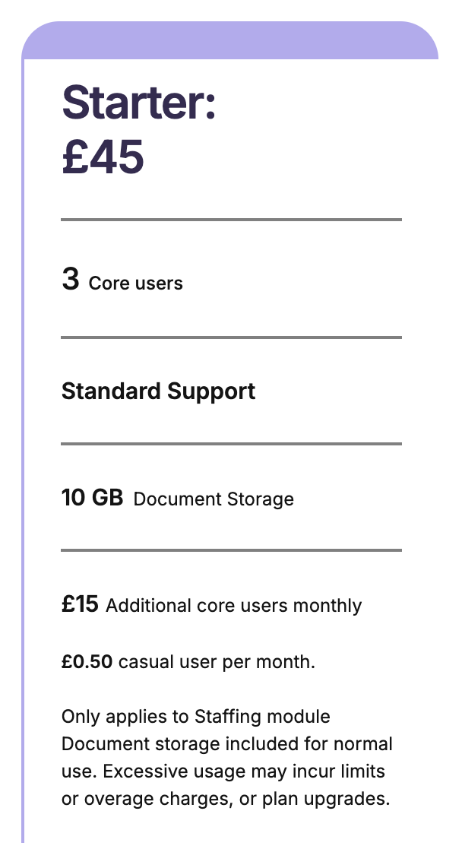Select the "Standard Support" feature text
Viewport: 462px width, 868px height.
(158, 391)
